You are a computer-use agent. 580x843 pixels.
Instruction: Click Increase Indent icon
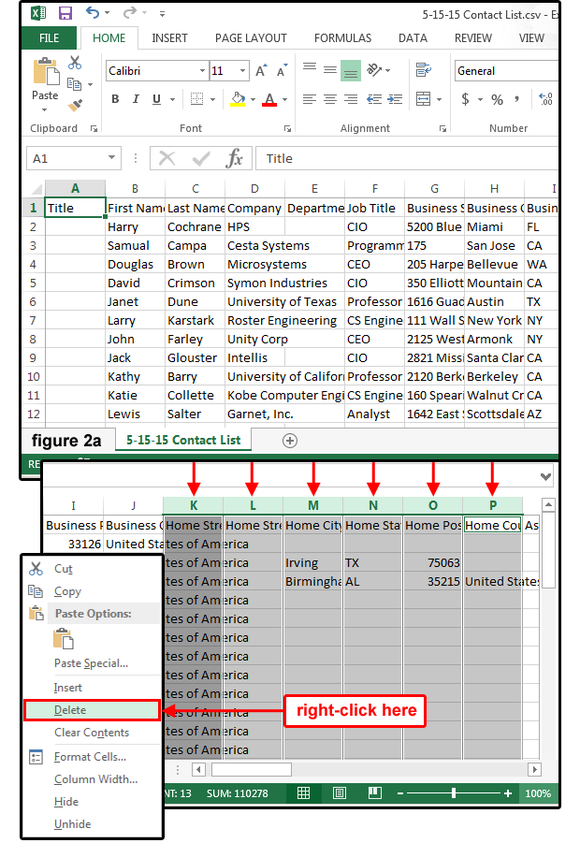tap(395, 99)
